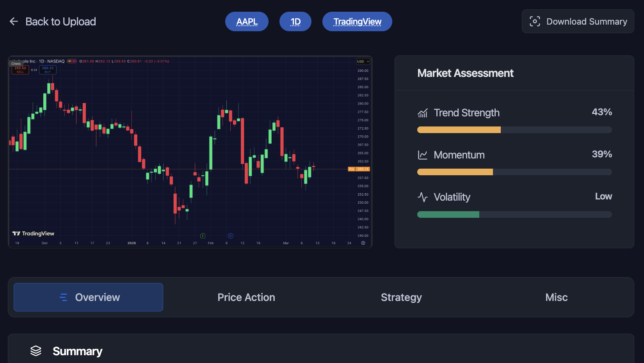Open the USD currency dropdown on chart

tap(363, 61)
